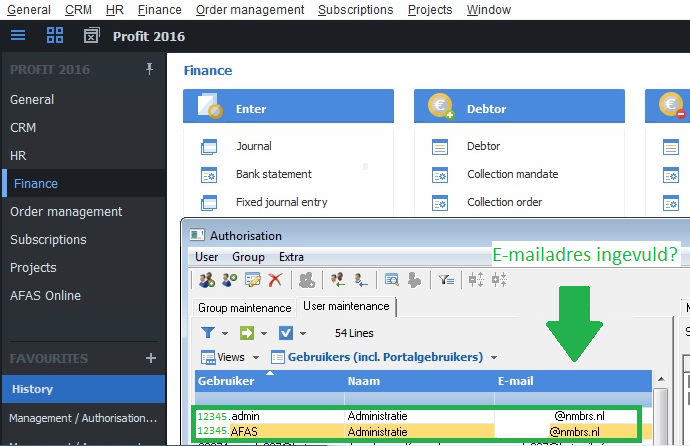Screen dimensions: 690x446
Task: Expand the checkmark selection dropdown arrow
Action: pos(303,333)
